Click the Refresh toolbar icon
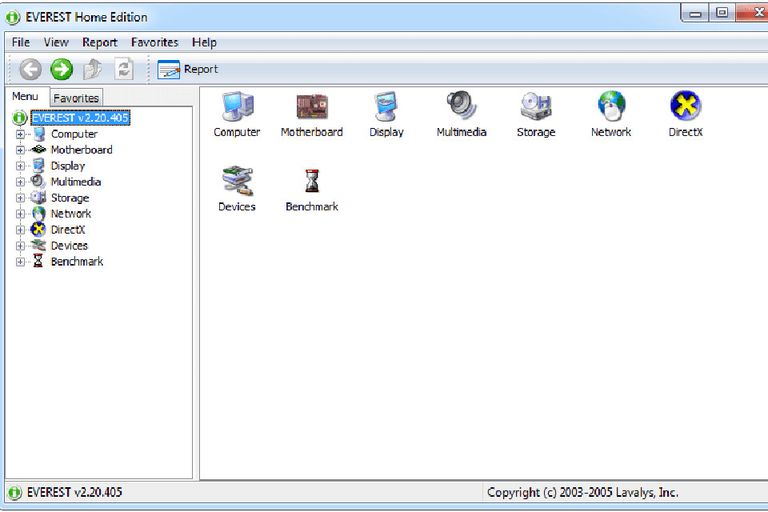 click(124, 69)
